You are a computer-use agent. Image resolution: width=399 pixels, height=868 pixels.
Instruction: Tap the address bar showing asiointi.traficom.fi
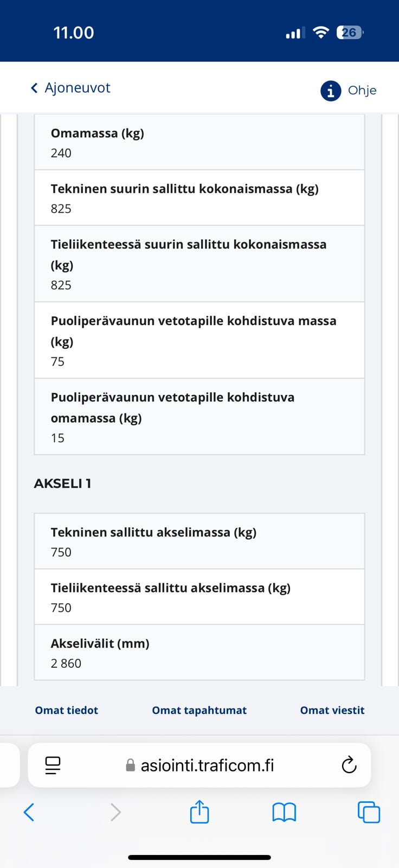coord(208,765)
